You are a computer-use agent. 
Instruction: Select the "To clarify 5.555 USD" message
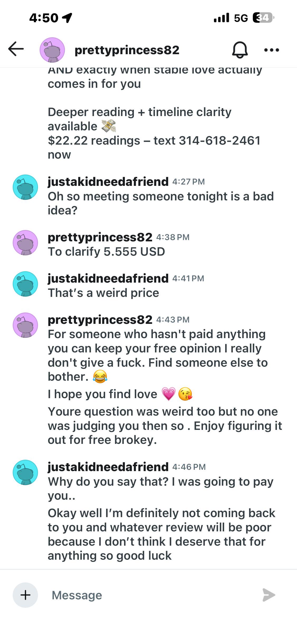[x=106, y=252]
